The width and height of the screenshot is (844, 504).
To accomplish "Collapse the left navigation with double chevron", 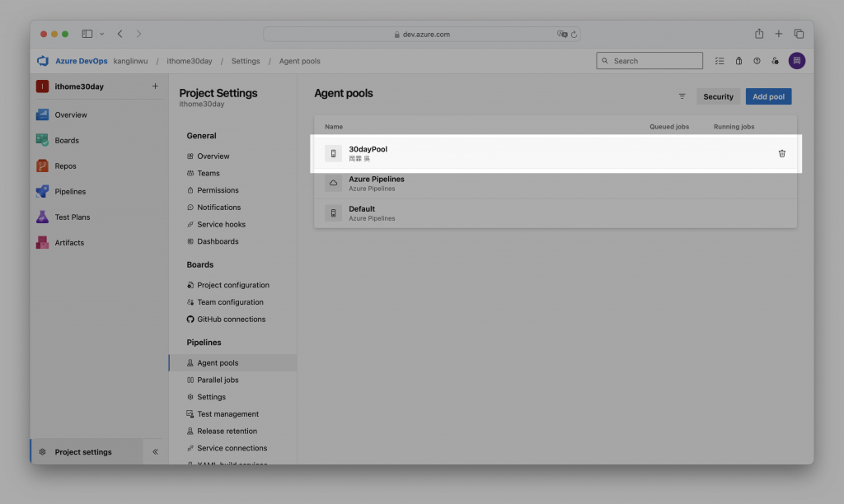I will [x=155, y=452].
